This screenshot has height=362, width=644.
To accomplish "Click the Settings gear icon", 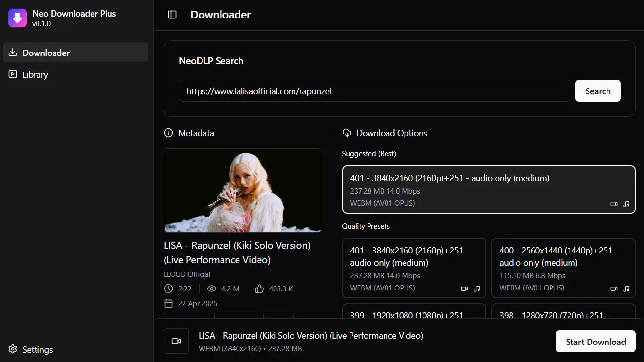I will tap(13, 349).
